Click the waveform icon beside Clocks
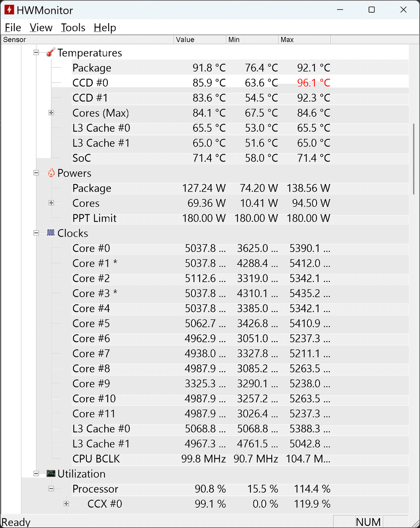420x528 pixels. click(51, 233)
